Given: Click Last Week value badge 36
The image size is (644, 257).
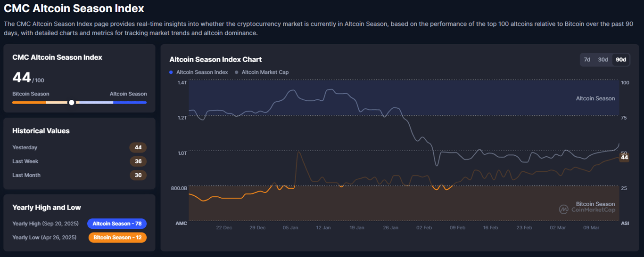Looking at the screenshot, I should (138, 161).
